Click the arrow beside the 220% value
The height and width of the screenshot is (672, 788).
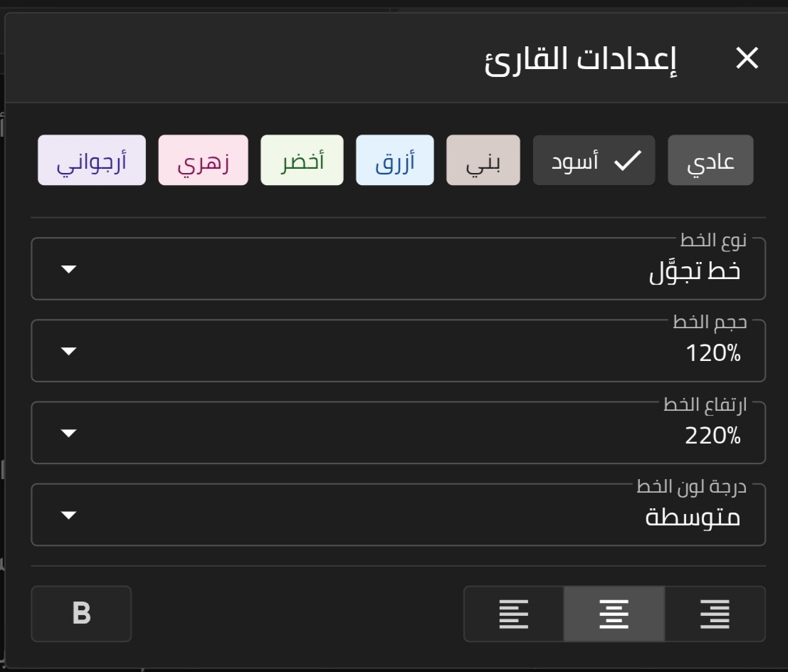pyautogui.click(x=68, y=434)
